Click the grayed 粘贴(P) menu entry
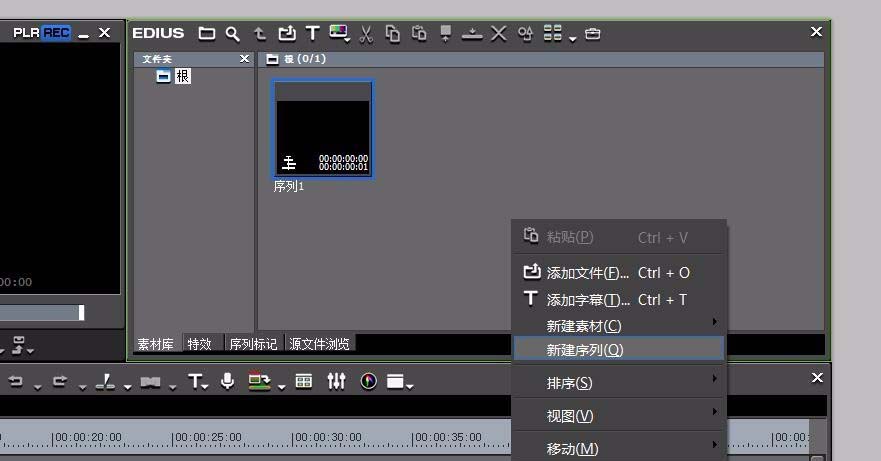881x461 pixels. coord(619,237)
